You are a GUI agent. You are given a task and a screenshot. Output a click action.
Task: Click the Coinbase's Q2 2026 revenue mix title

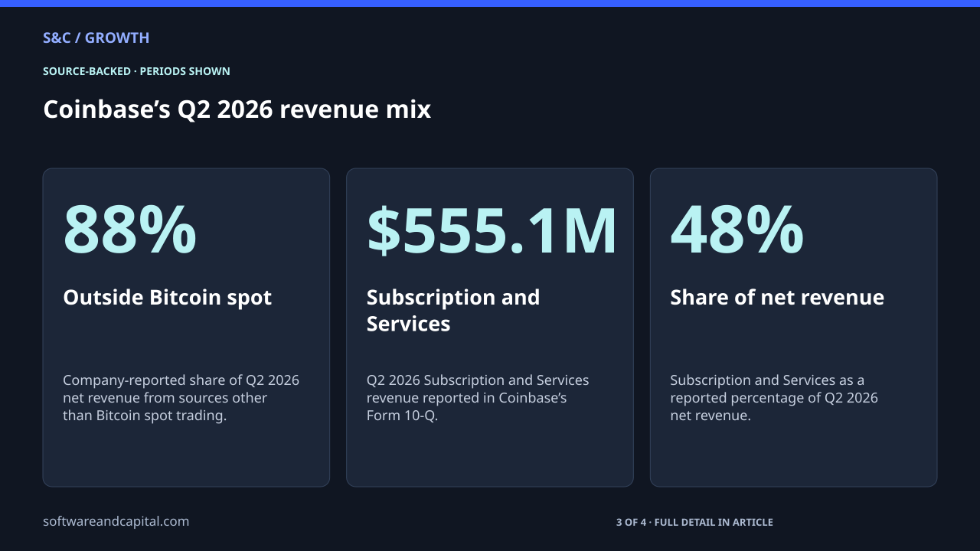237,109
